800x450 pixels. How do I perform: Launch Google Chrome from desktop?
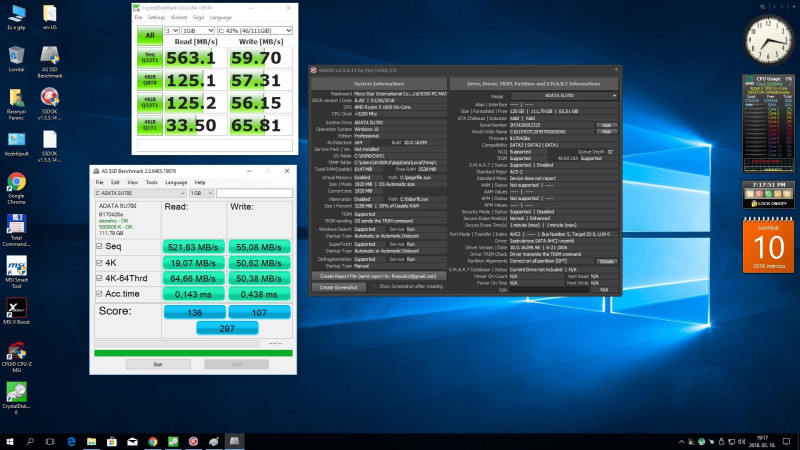[16, 188]
